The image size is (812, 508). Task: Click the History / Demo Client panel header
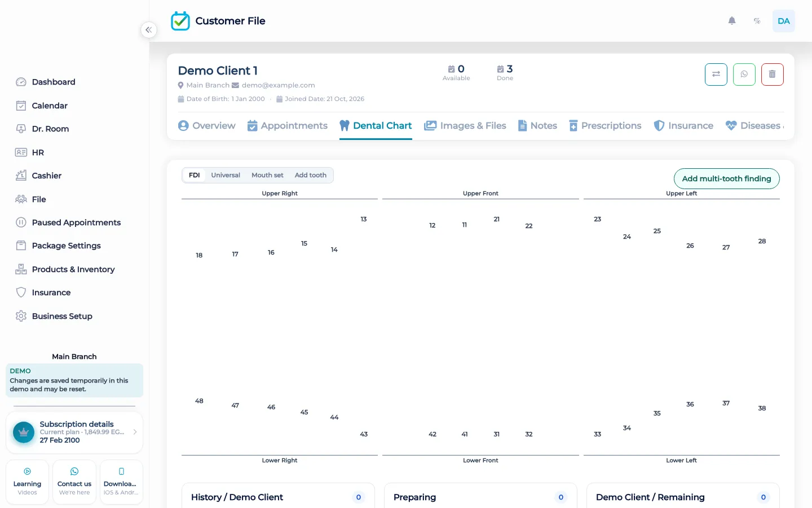coord(278,497)
